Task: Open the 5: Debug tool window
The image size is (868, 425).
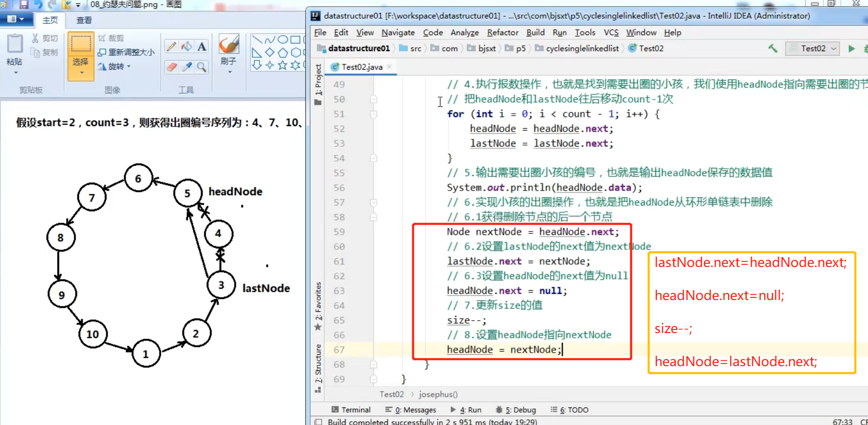Action: 516,410
